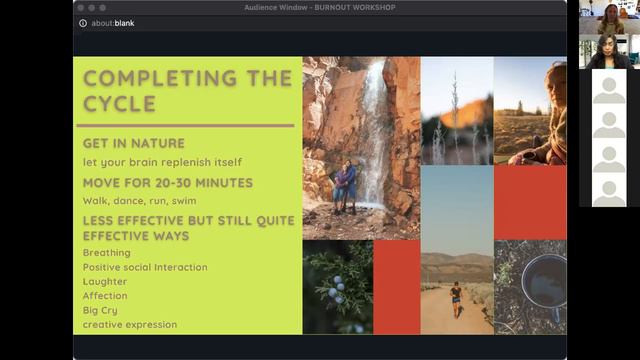Click the LESS EFFECTIVE BUT STILL QUITE subheading

[x=189, y=228]
